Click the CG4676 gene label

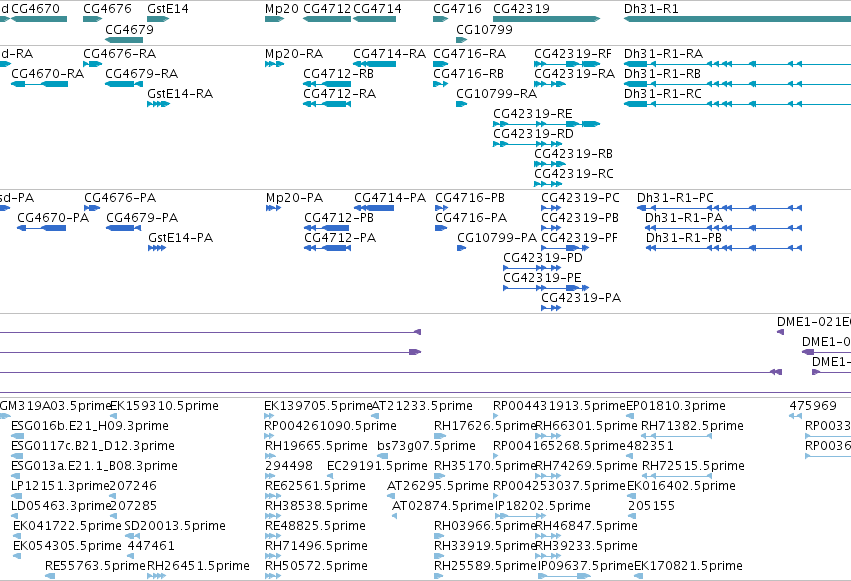[x=107, y=9]
